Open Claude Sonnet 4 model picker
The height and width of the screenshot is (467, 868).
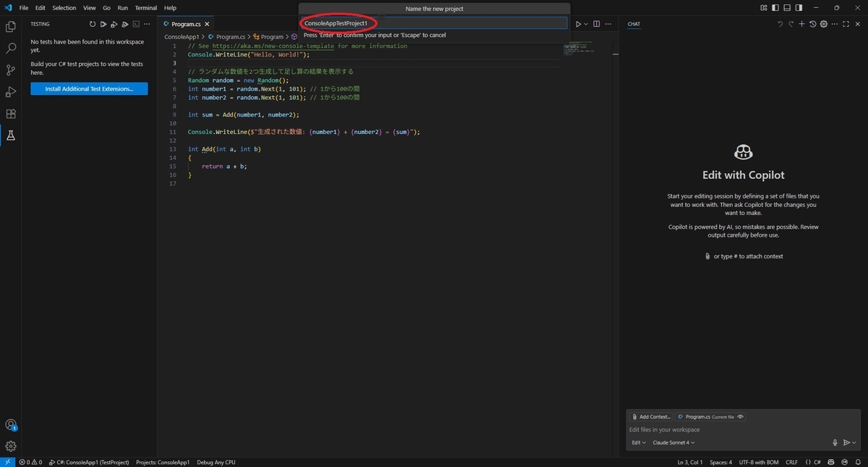point(673,442)
